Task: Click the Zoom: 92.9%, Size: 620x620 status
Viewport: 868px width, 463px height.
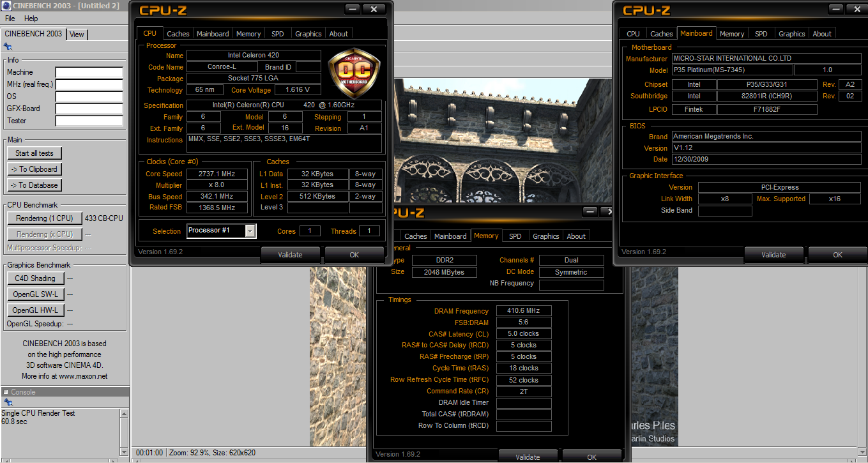Action: [211, 453]
